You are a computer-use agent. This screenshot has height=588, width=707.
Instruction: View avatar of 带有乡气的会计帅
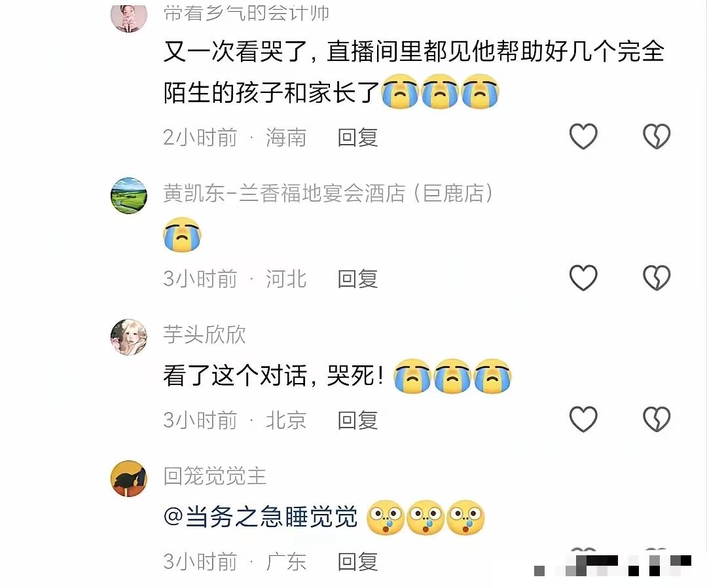(129, 18)
